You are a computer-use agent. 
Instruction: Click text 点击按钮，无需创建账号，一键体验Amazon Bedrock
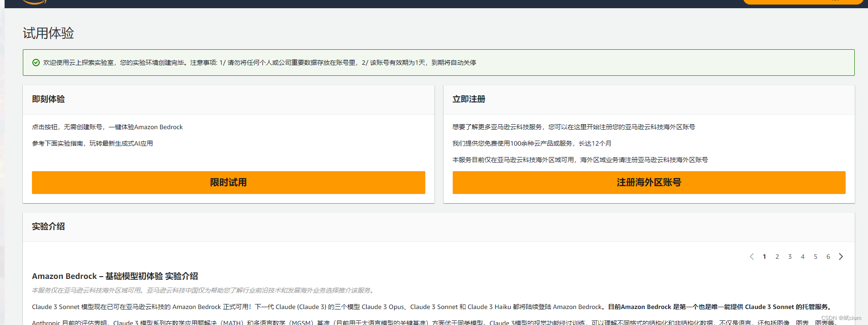point(107,127)
